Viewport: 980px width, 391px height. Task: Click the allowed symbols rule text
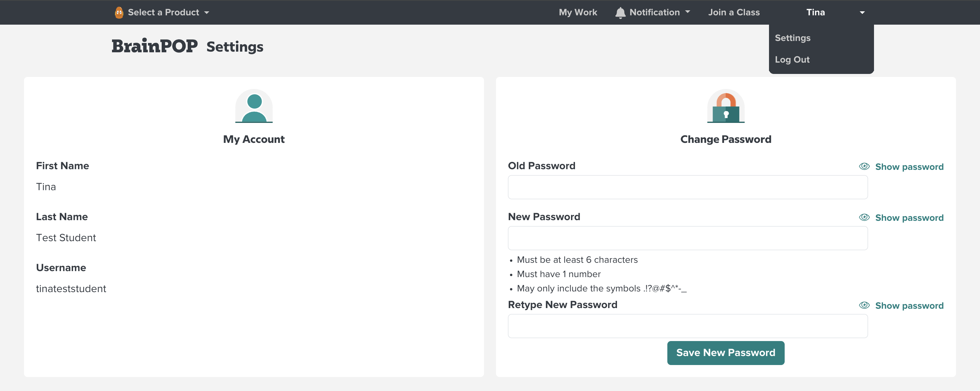(601, 288)
